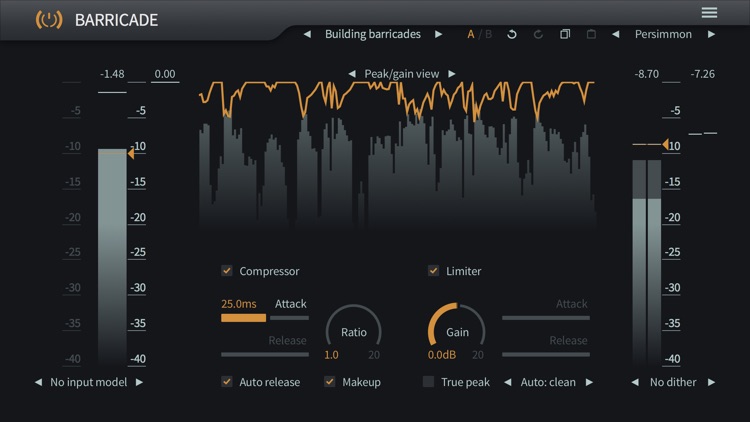Disable the Limiter checkbox
This screenshot has width=750, height=422.
[x=433, y=271]
